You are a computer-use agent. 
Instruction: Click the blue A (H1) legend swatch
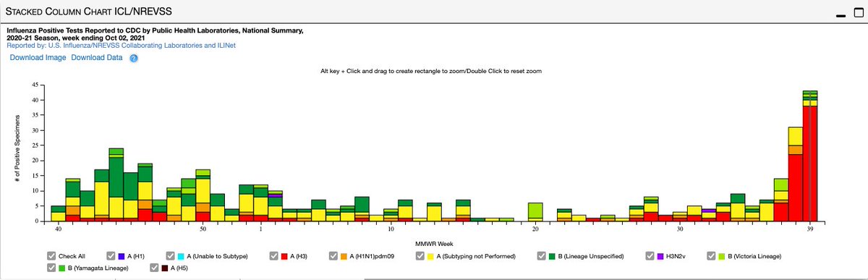[x=122, y=255]
